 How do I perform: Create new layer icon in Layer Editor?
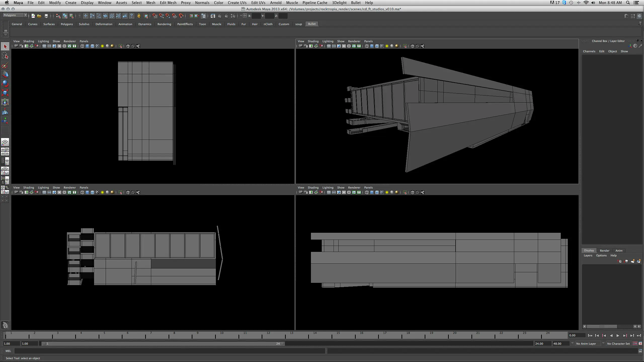pyautogui.click(x=633, y=261)
